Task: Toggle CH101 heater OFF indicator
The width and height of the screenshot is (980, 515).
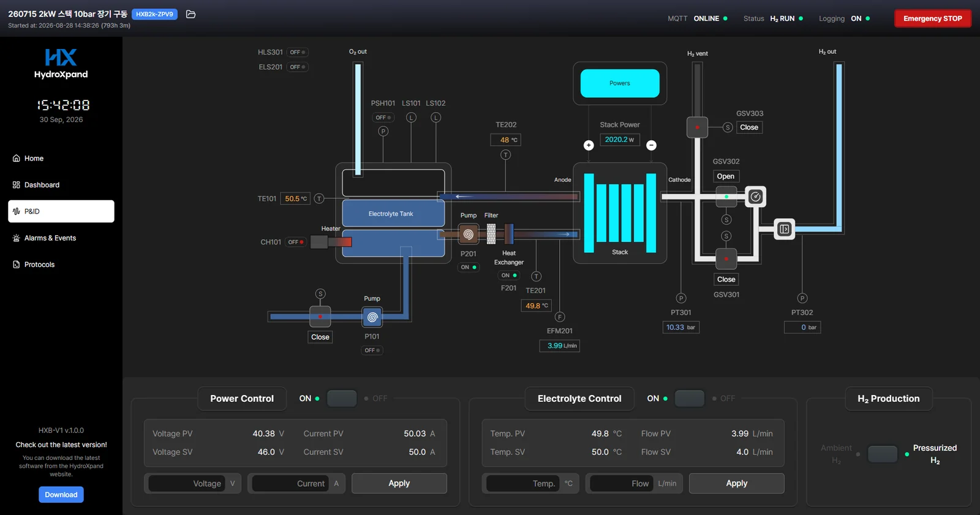Action: point(296,242)
